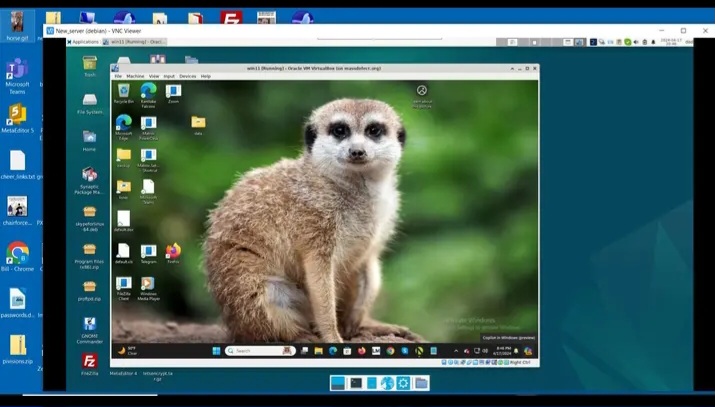Open the Debian Trash desktop icon

[x=90, y=64]
